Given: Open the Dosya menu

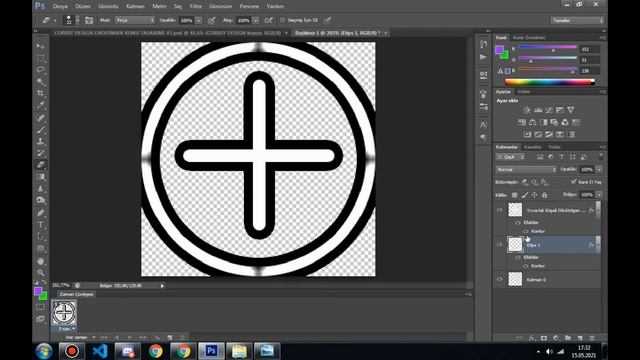Looking at the screenshot, I should click(x=60, y=7).
